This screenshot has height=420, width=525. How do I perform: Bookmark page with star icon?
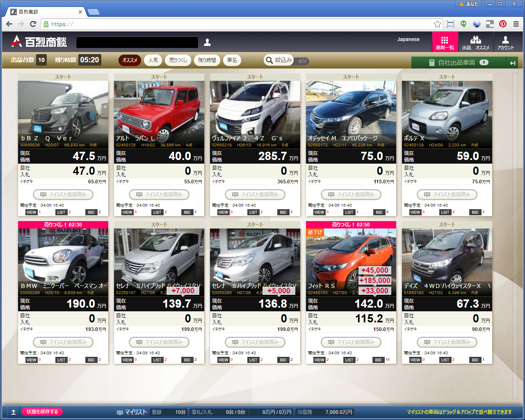coord(437,24)
